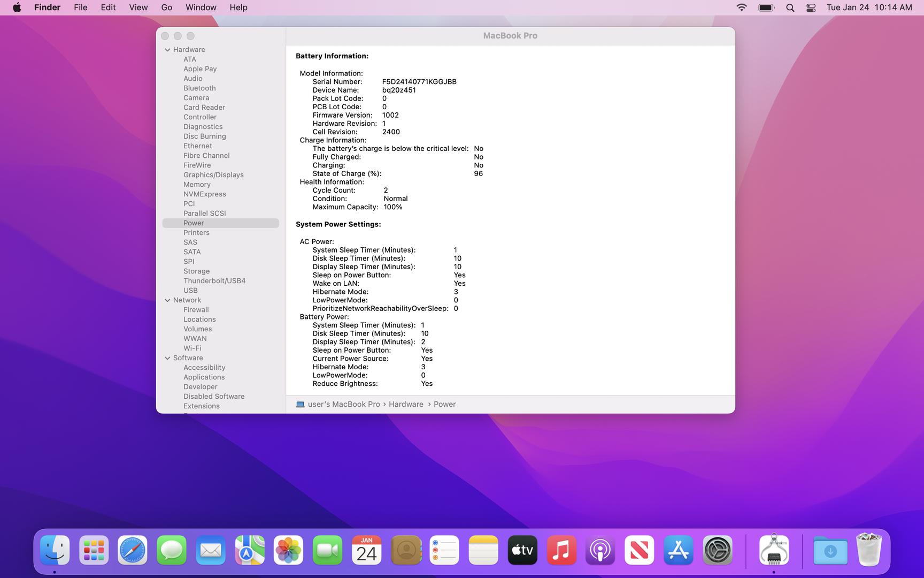Viewport: 924px width, 578px height.
Task: Click Power in the path bar
Action: pos(444,404)
